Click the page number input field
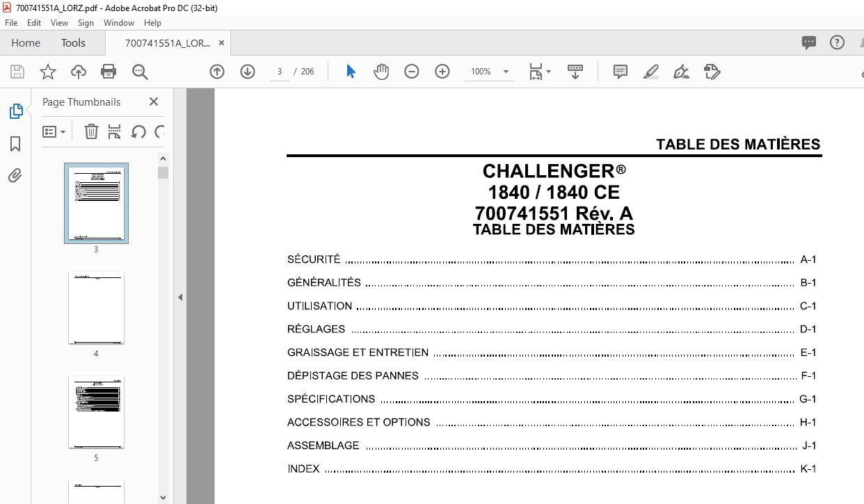The width and height of the screenshot is (864, 504). [280, 72]
